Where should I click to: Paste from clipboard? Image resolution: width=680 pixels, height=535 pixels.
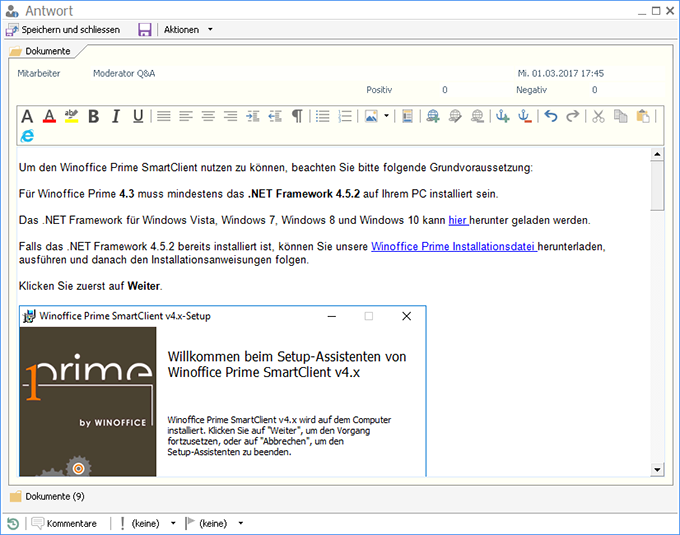coord(643,116)
